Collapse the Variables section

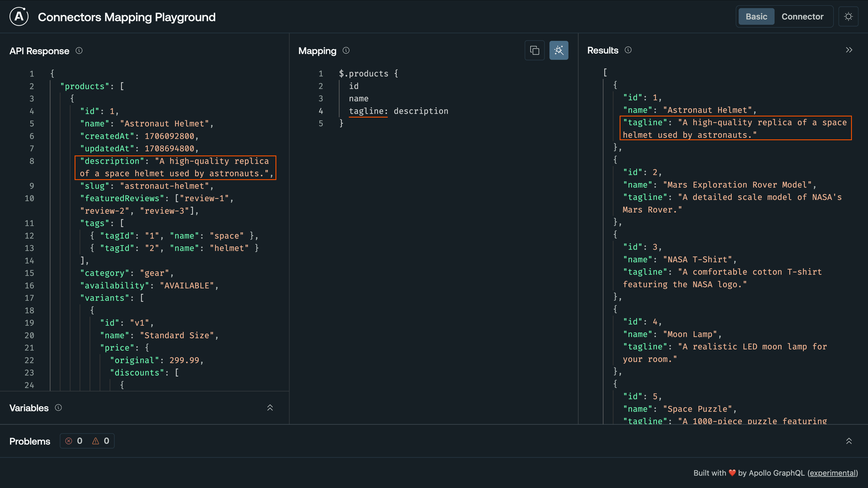(270, 408)
